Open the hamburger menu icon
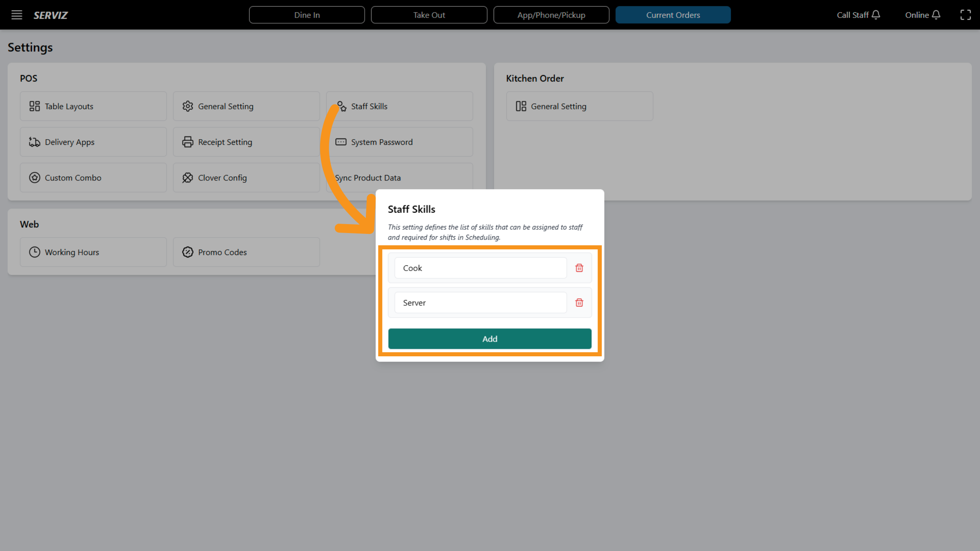The height and width of the screenshot is (551, 980). pyautogui.click(x=17, y=15)
